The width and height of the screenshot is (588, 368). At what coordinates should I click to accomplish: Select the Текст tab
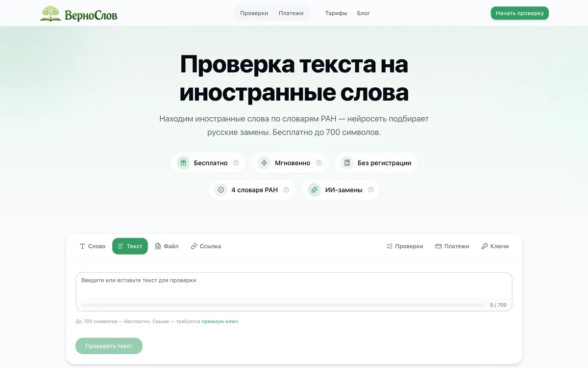(130, 246)
